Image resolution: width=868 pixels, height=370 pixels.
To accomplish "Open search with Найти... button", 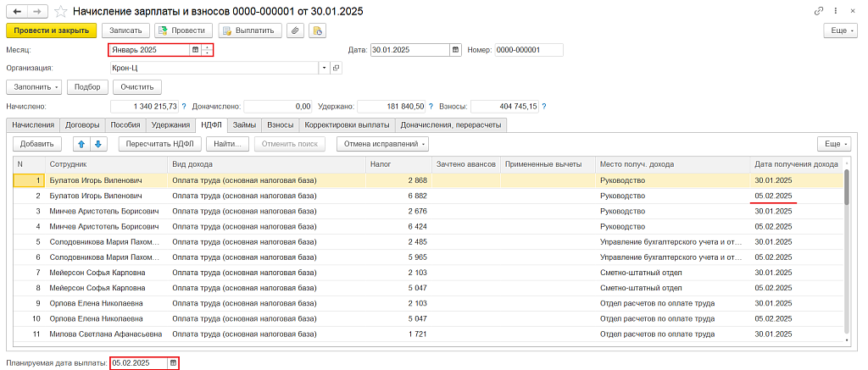I will (227, 144).
